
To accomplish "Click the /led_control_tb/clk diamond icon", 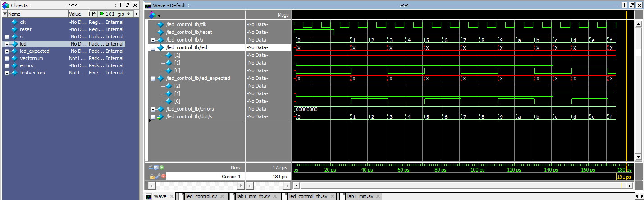I will 161,24.
